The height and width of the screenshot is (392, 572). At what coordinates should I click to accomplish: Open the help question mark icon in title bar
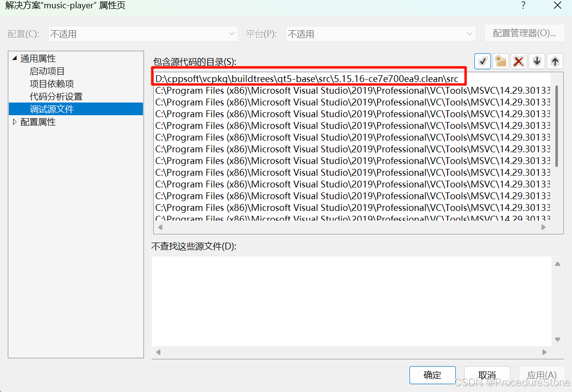pyautogui.click(x=523, y=5)
